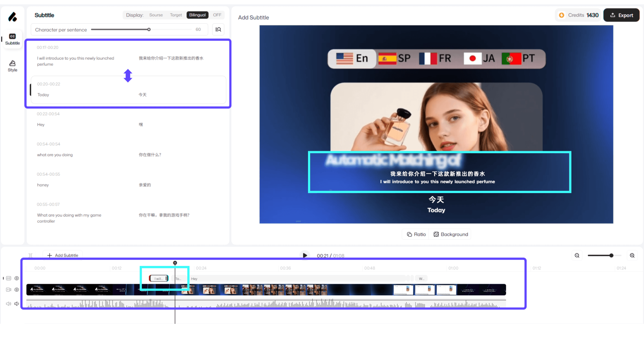The width and height of the screenshot is (644, 338).
Task: Zoom out the timeline
Action: (577, 255)
